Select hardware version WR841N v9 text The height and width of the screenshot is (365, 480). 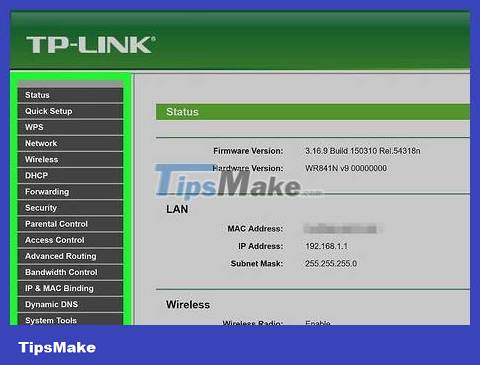(346, 168)
